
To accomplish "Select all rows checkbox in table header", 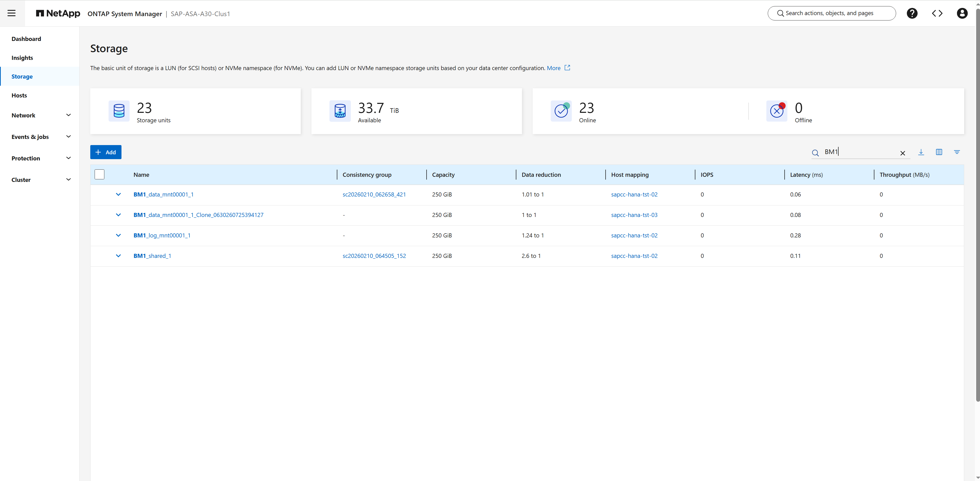I will click(x=100, y=174).
